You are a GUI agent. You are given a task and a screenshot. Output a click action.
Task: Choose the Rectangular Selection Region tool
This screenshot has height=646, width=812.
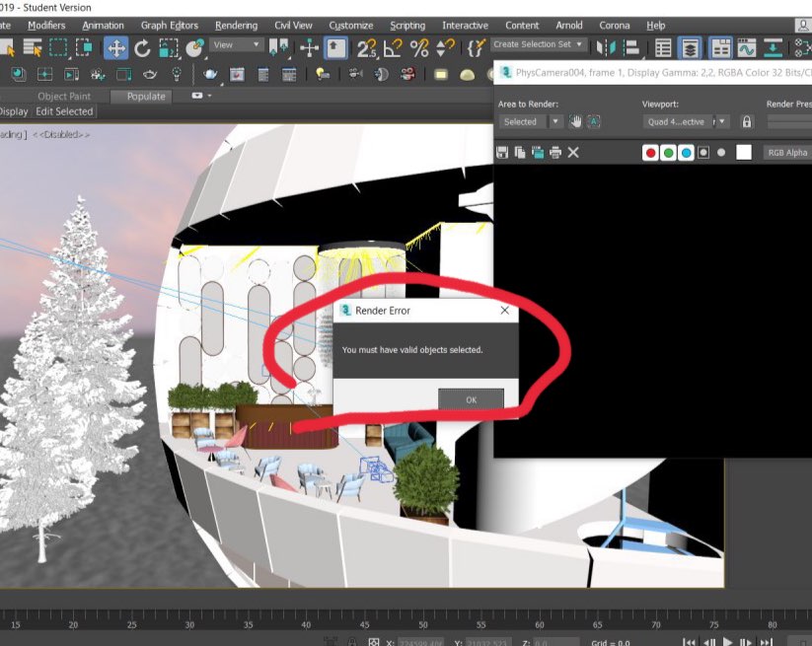pos(58,48)
